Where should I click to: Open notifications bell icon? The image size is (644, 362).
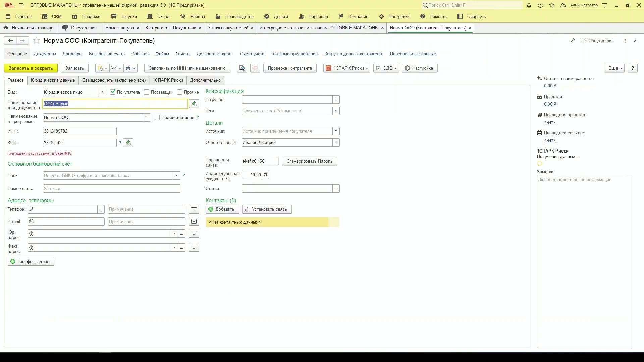point(529,5)
